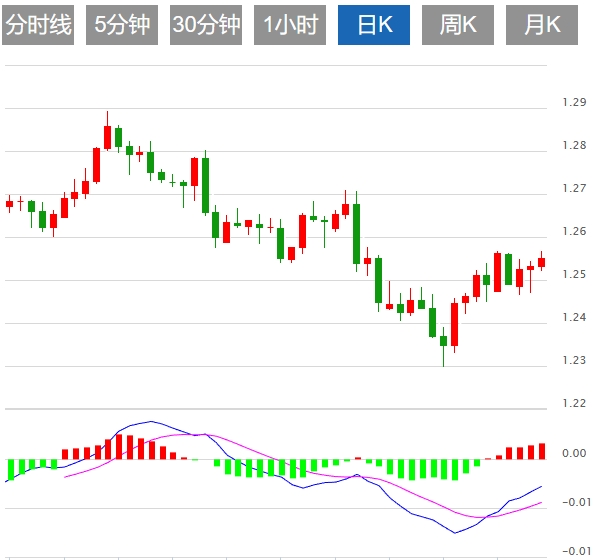Click the 1.23 price axis label
Screen dimensions: 610x560
click(574, 360)
